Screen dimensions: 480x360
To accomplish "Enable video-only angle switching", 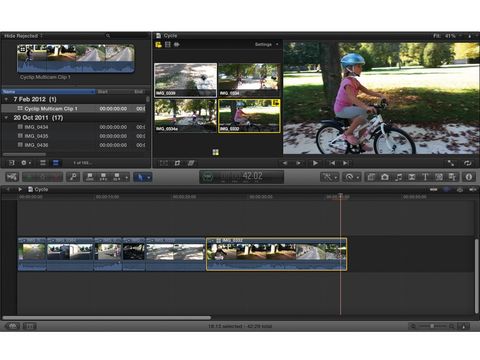I will coord(168,44).
